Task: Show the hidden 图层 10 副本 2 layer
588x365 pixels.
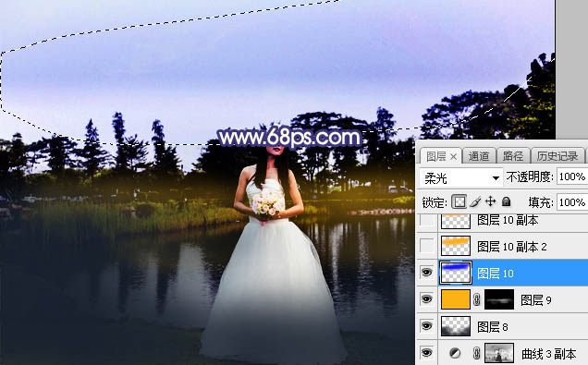Action: (x=427, y=246)
